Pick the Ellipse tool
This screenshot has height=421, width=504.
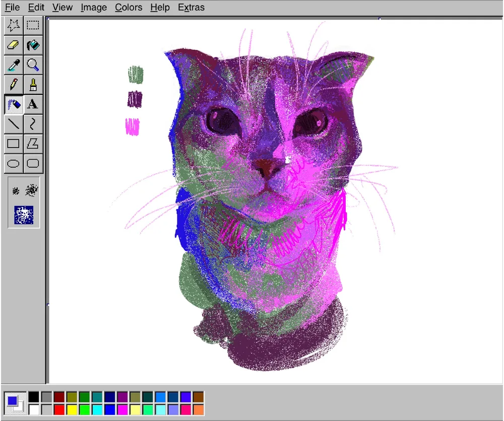tap(14, 164)
